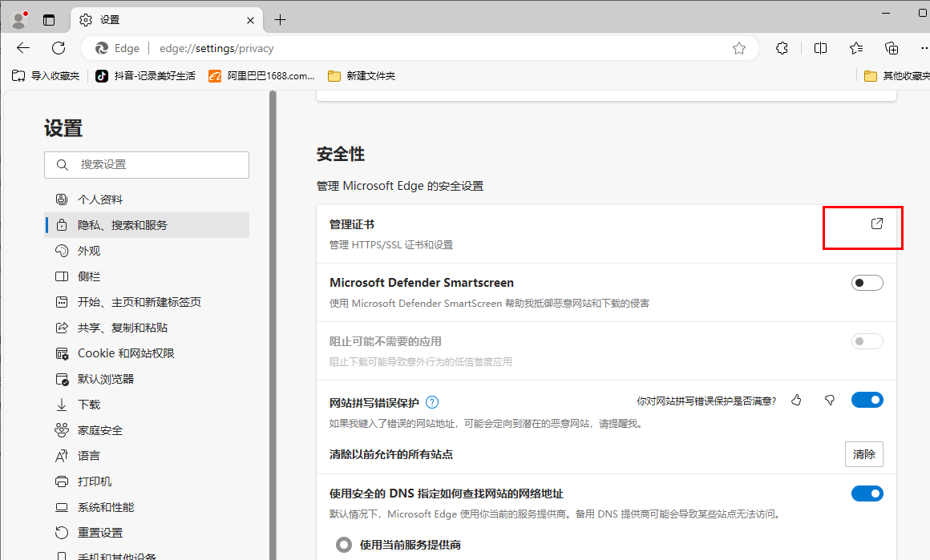The width and height of the screenshot is (930, 560).
Task: Open 重置设置 section
Action: pyautogui.click(x=147, y=533)
